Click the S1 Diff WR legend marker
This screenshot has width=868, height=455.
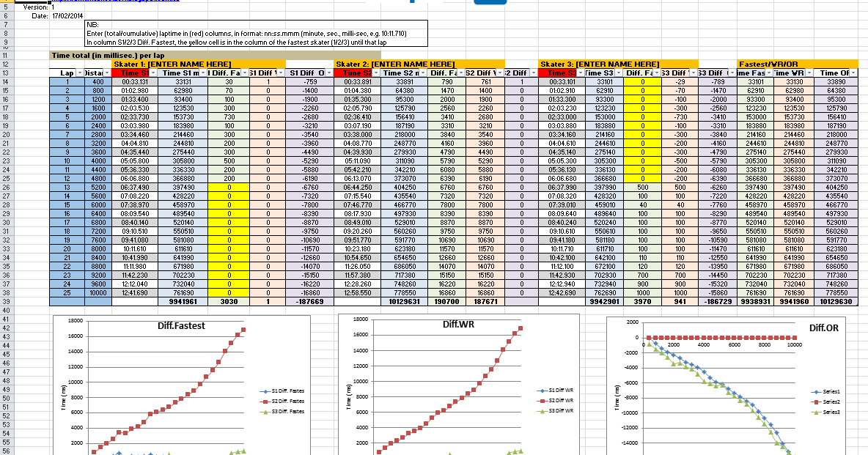542,391
